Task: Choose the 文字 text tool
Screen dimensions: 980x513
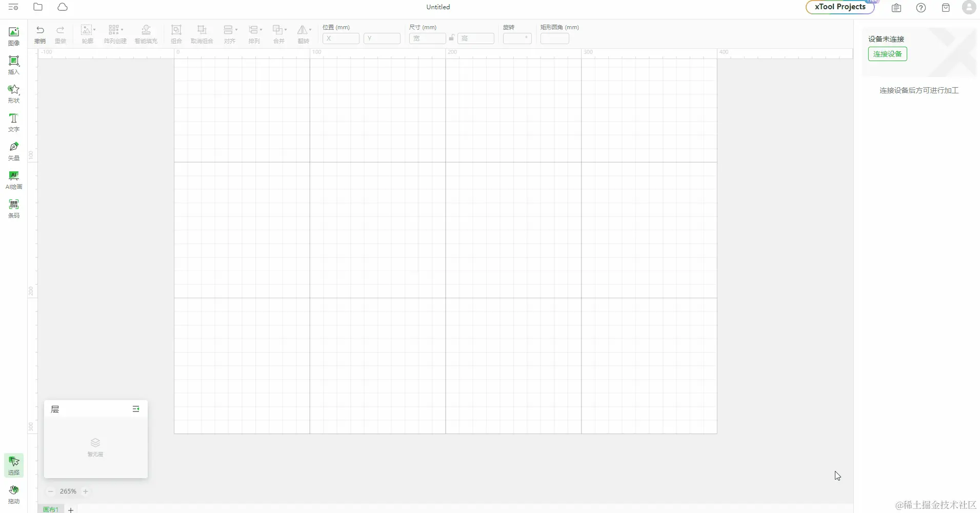Action: [x=14, y=122]
